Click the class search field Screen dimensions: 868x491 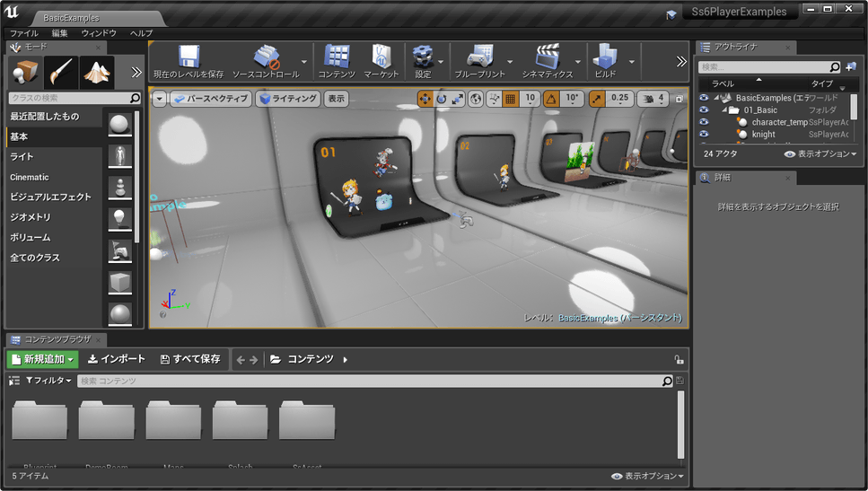click(x=75, y=98)
